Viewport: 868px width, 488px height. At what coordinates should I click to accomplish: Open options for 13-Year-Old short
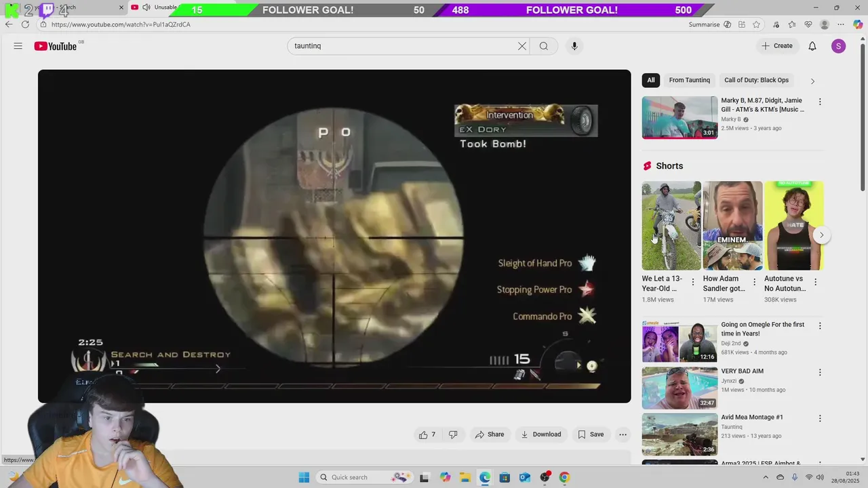pos(693,282)
